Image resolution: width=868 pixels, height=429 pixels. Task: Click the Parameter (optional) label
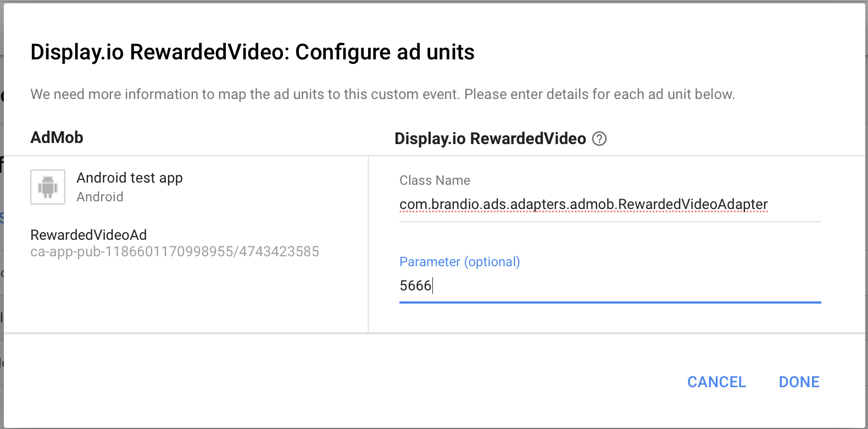[x=459, y=262]
